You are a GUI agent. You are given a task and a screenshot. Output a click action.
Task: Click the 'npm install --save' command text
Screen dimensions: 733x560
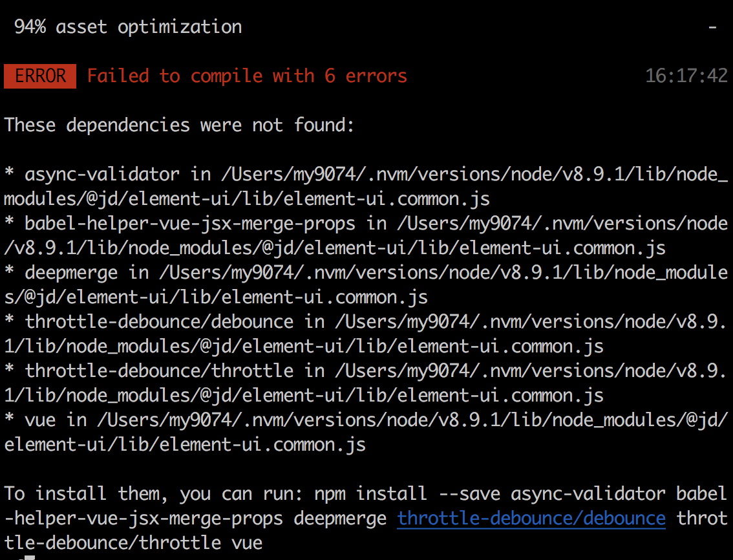coord(407,493)
